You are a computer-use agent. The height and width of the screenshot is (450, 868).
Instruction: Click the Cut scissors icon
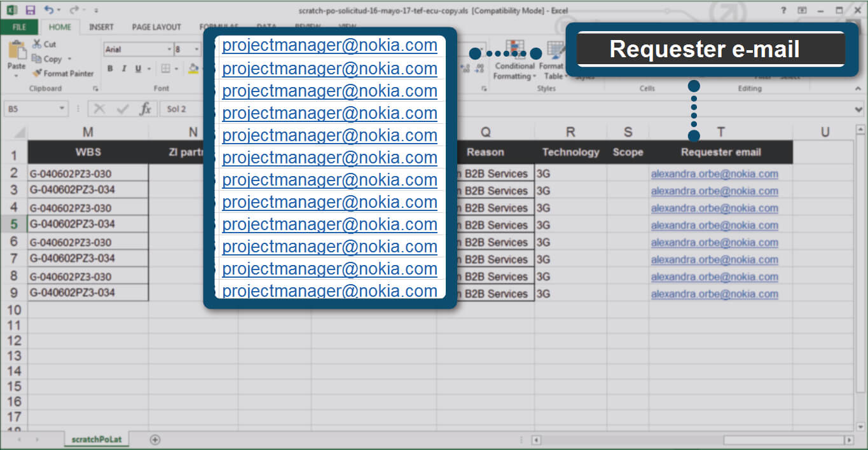click(x=38, y=44)
